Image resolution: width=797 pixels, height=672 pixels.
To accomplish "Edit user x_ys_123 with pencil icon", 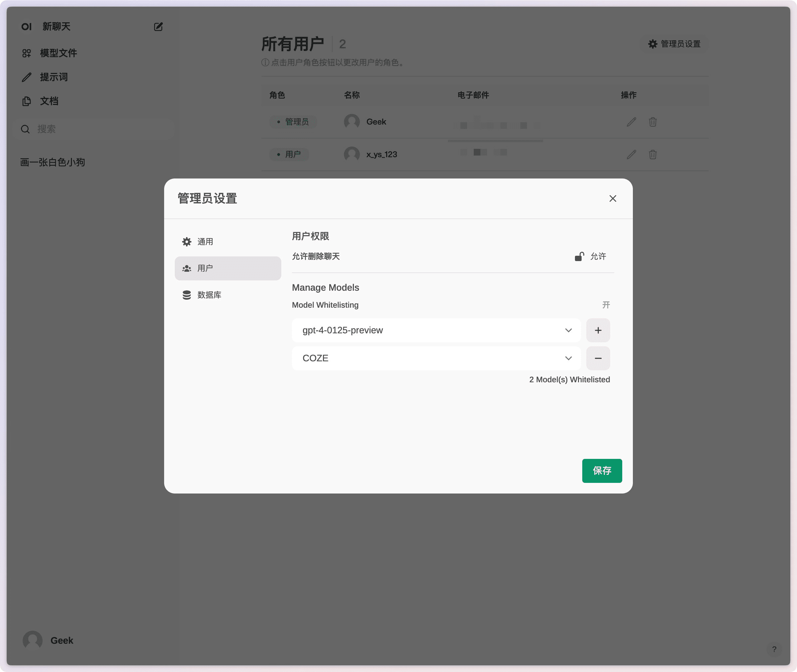I will pyautogui.click(x=631, y=154).
